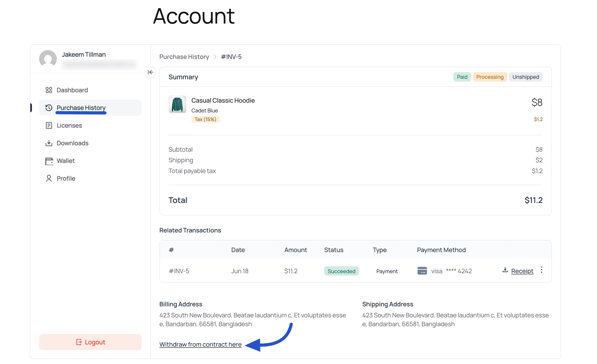
Task: Click the #INV-5 breadcrumb
Action: click(x=231, y=57)
